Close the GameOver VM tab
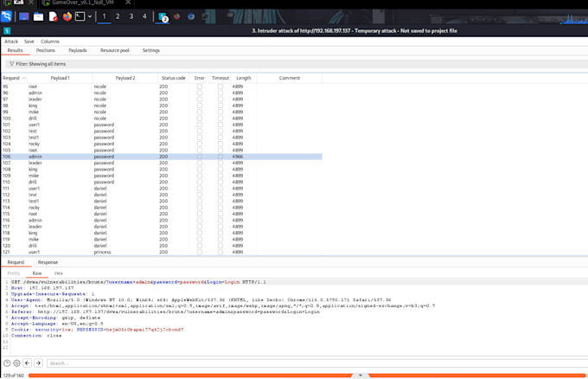The image size is (588, 379). click(x=128, y=3)
